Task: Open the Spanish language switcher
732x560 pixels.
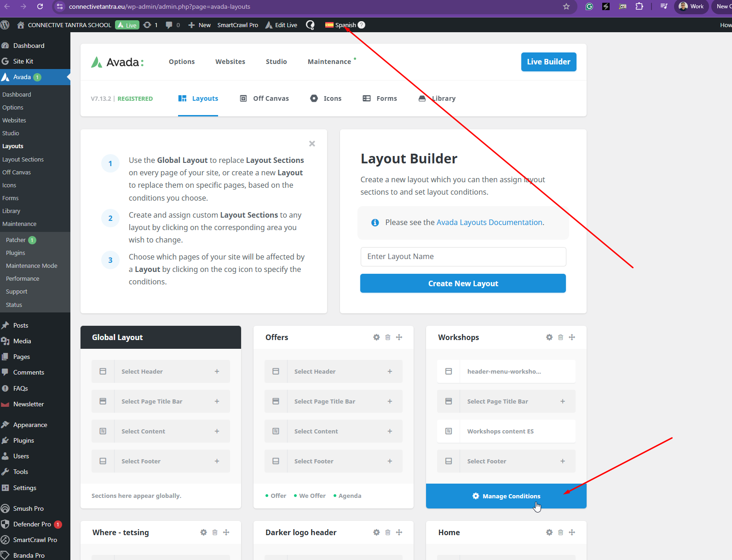Action: (x=345, y=25)
